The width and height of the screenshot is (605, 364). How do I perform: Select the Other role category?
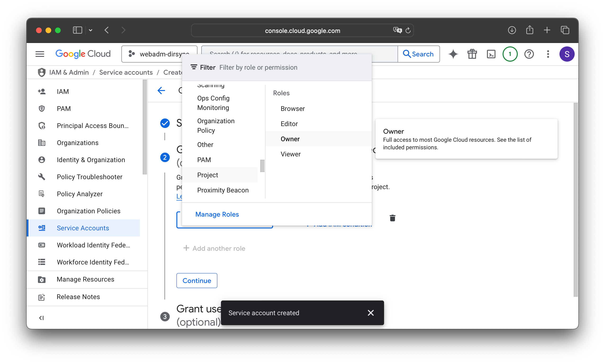(220, 145)
